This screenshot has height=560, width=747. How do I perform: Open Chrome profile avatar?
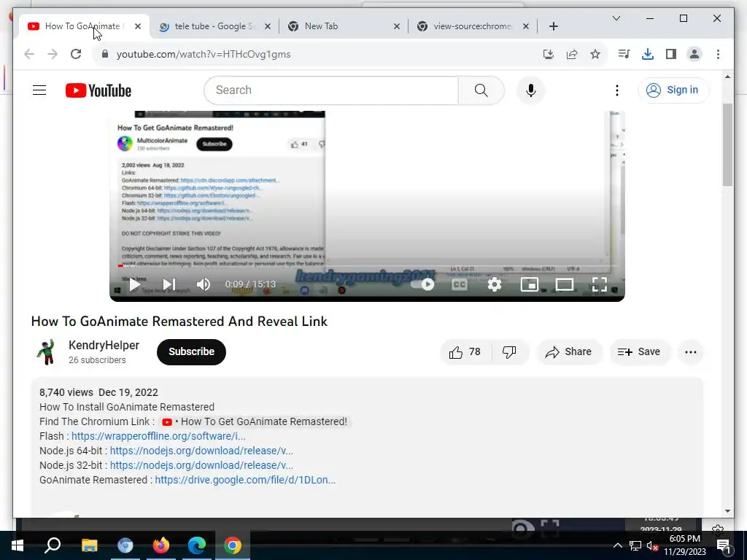[x=694, y=54]
